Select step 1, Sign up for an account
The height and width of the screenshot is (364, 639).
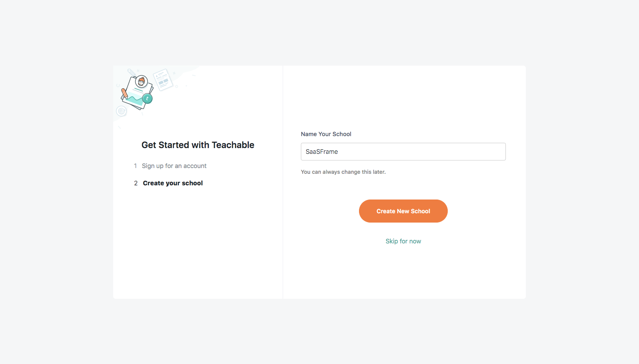pyautogui.click(x=174, y=166)
